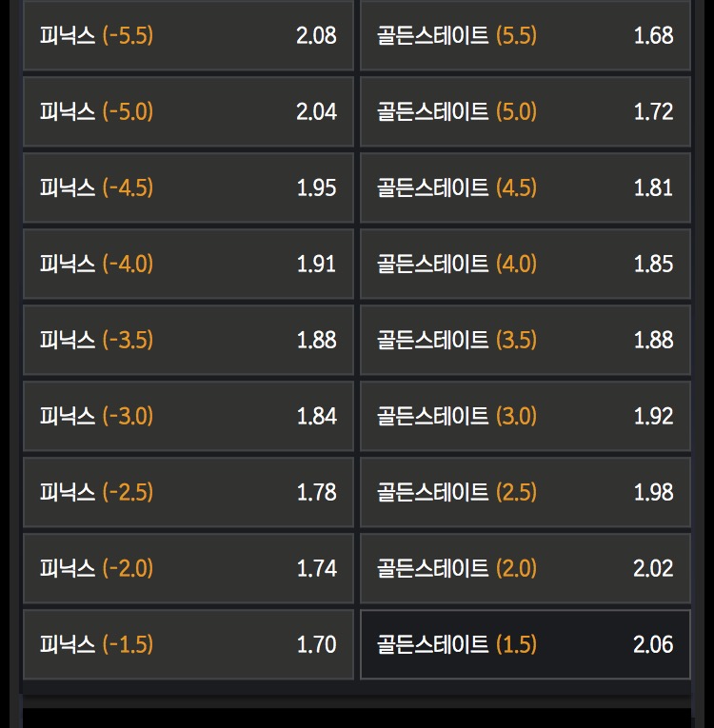Choose 피닉스 (-2.0) at 1.74
This screenshot has width=714, height=728.
tap(188, 568)
